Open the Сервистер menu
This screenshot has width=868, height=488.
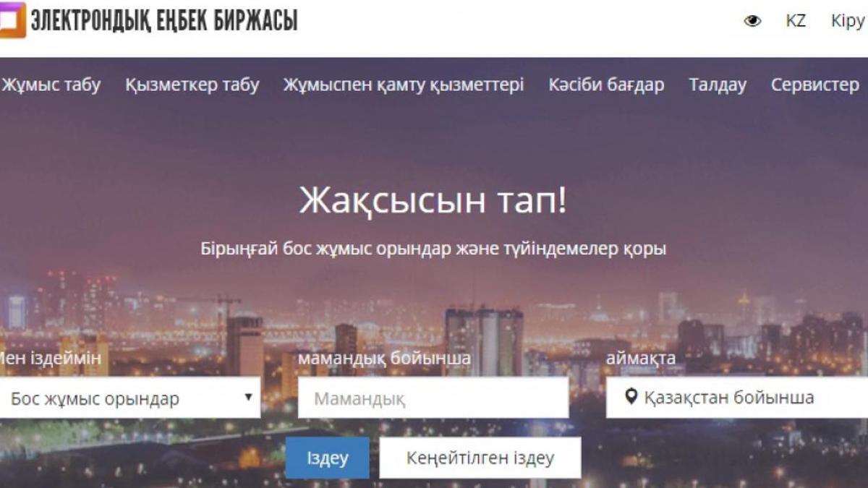tap(815, 85)
